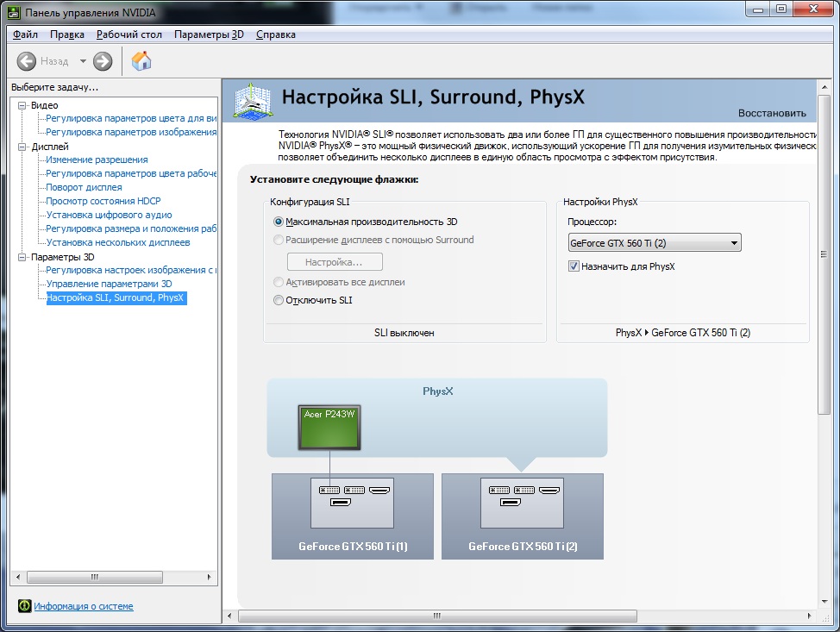Screen dimensions: 840x632
Task: Open Регулировка настроек изображения с просмотром
Action: pyautogui.click(x=131, y=270)
